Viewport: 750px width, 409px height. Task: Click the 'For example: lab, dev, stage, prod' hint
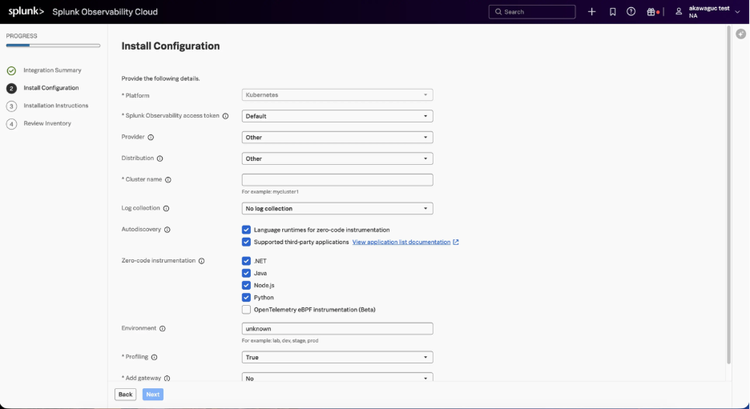click(280, 341)
